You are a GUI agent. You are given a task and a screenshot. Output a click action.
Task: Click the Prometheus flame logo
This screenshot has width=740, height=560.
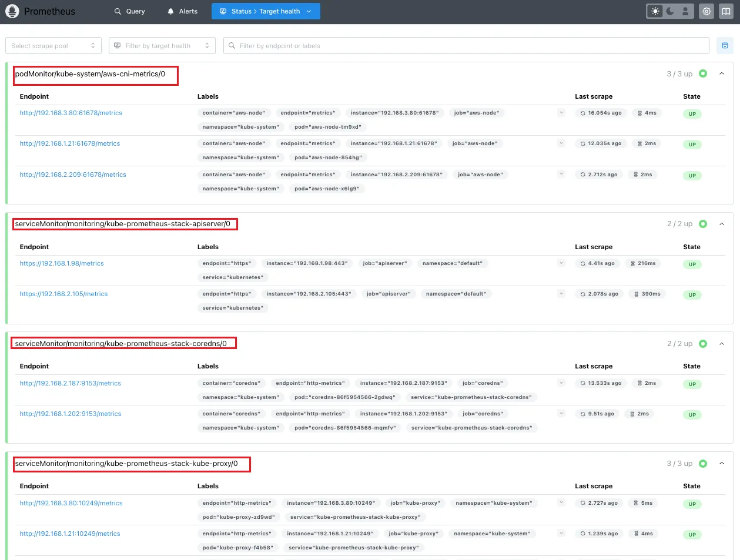(12, 11)
